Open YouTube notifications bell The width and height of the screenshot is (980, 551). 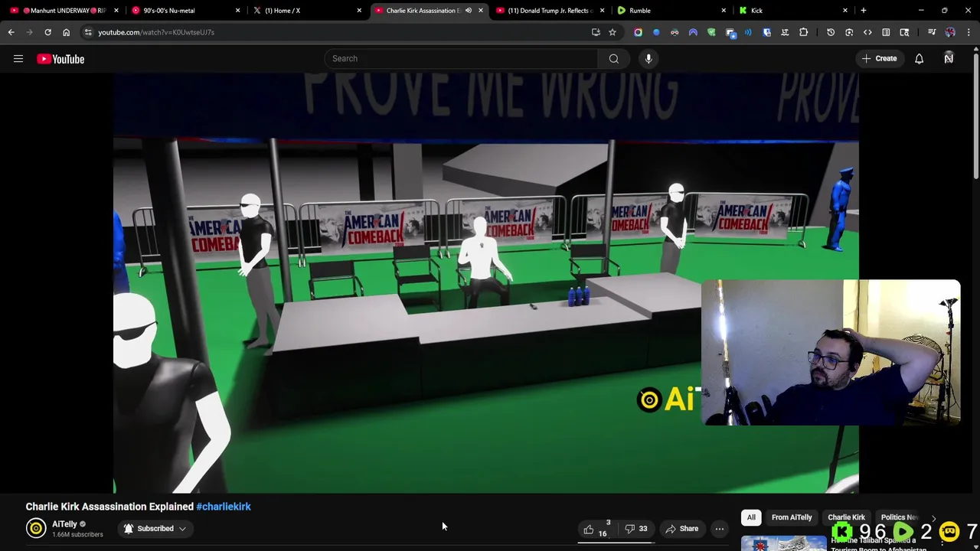pyautogui.click(x=919, y=59)
